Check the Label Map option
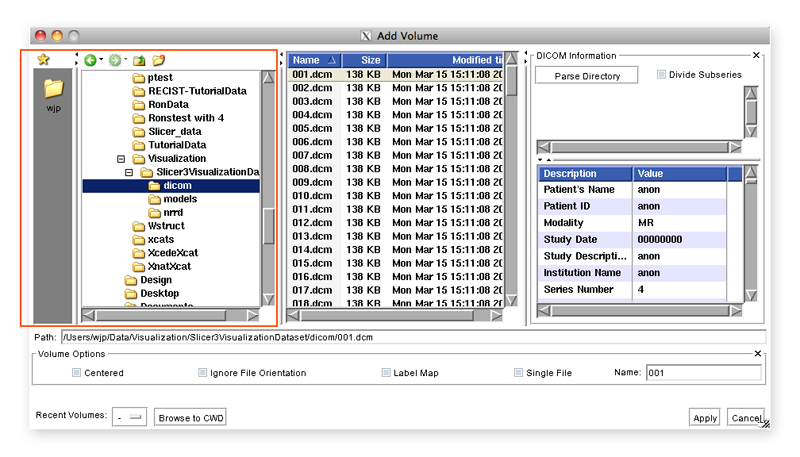This screenshot has height=457, width=800. pos(386,373)
